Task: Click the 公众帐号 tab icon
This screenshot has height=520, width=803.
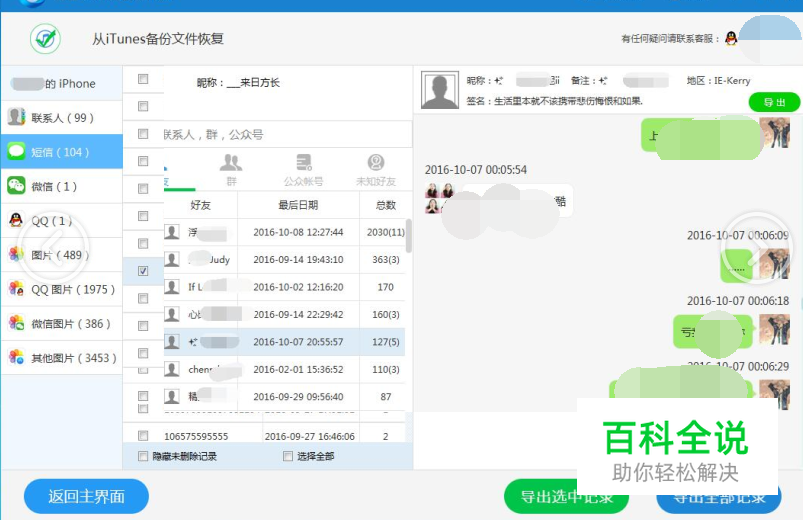Action: 304,162
